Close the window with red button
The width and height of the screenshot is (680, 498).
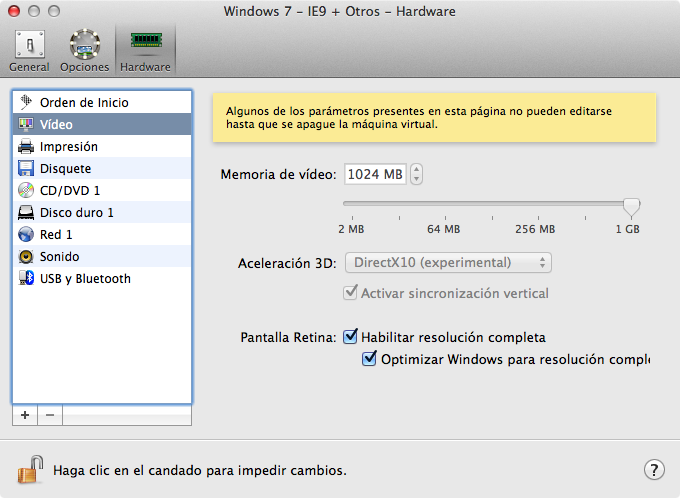pos(14,11)
